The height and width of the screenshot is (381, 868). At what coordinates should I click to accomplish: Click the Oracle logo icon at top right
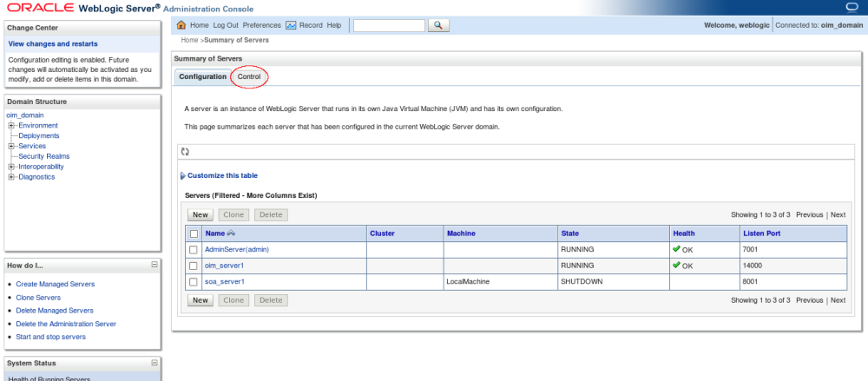point(852,7)
